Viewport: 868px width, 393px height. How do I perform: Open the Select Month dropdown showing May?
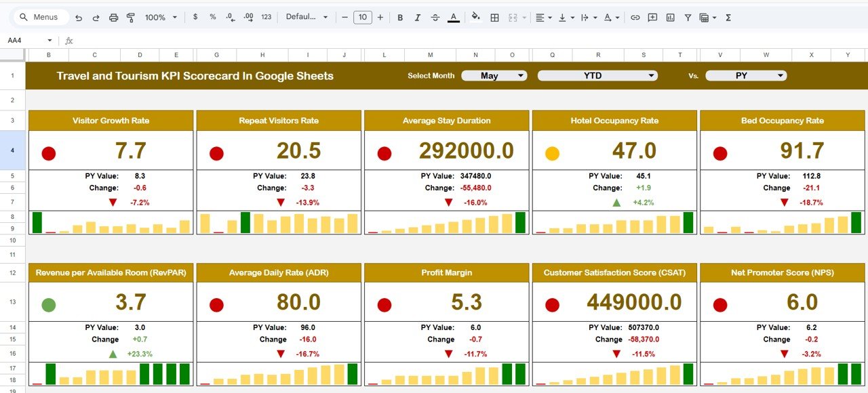tap(494, 75)
